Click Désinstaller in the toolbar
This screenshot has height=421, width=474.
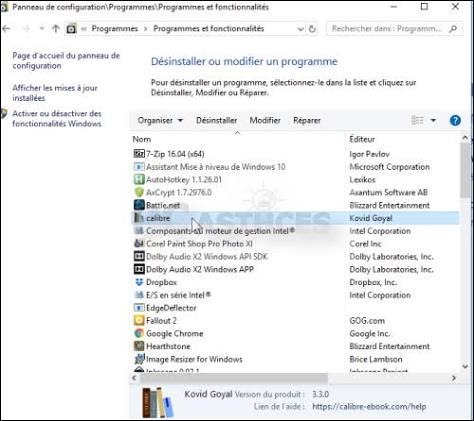pyautogui.click(x=217, y=120)
